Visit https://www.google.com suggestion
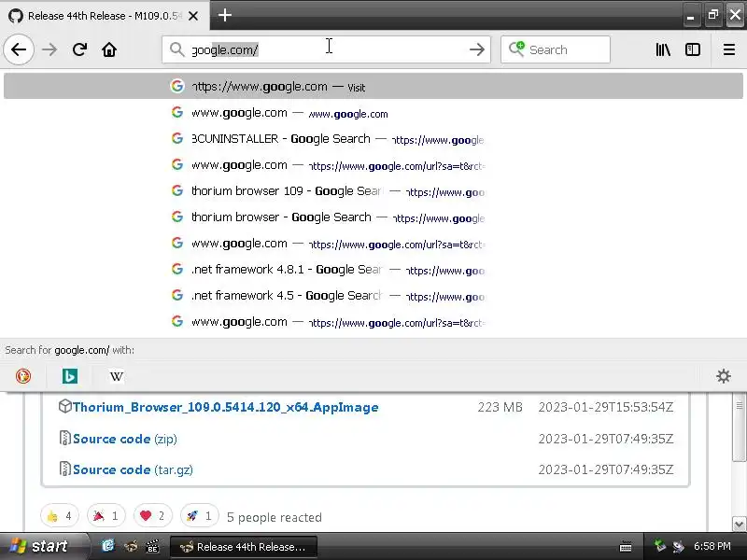The width and height of the screenshot is (747, 560). (373, 87)
